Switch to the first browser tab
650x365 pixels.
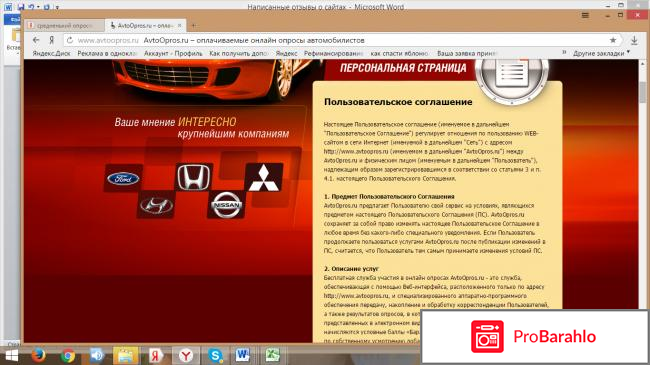click(x=64, y=25)
